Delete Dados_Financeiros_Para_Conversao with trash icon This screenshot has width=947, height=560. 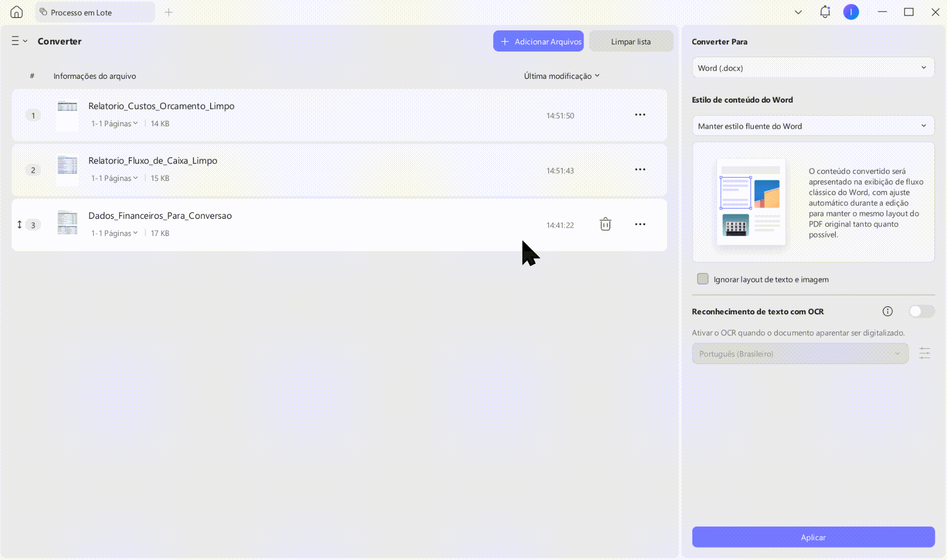pyautogui.click(x=605, y=224)
